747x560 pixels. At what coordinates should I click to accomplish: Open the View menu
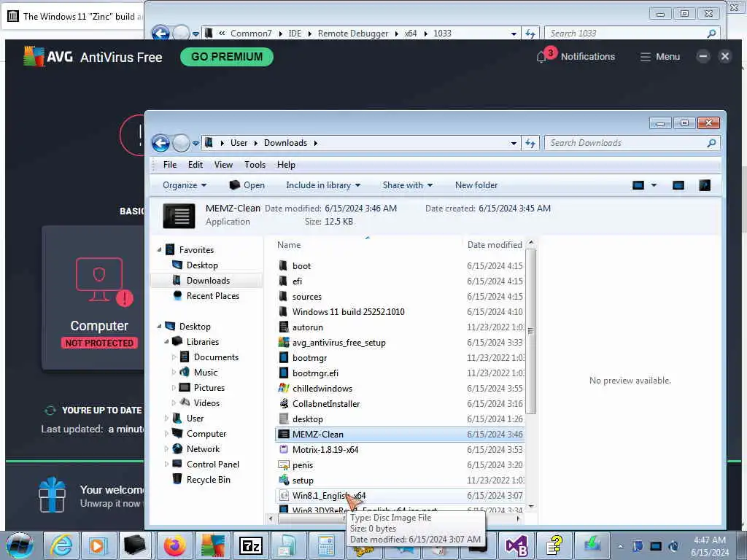[x=223, y=165]
